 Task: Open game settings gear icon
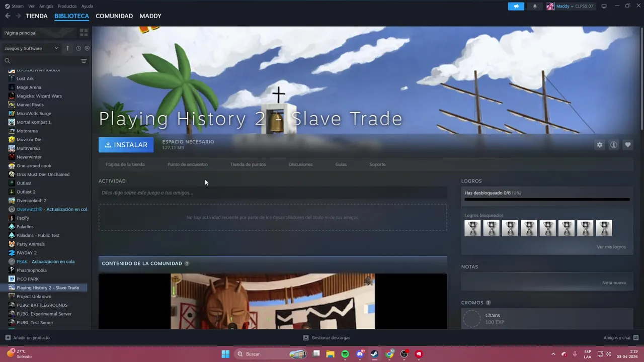coord(599,145)
